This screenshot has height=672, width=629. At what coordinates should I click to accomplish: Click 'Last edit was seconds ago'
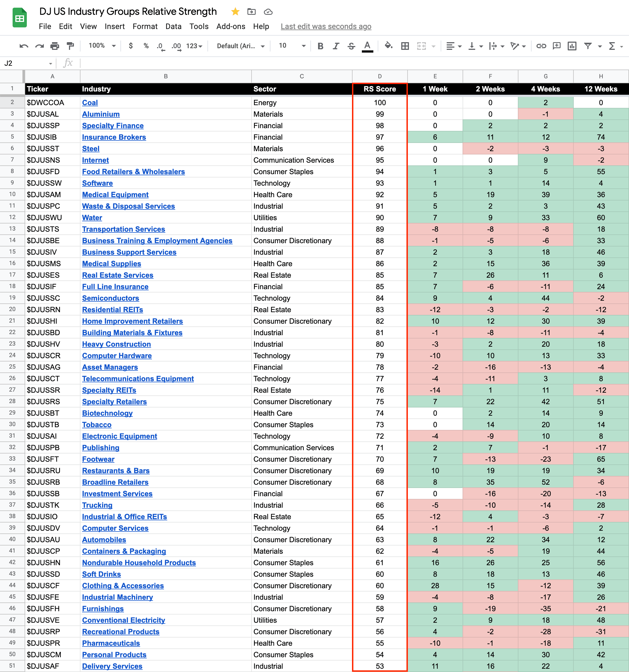click(x=326, y=26)
